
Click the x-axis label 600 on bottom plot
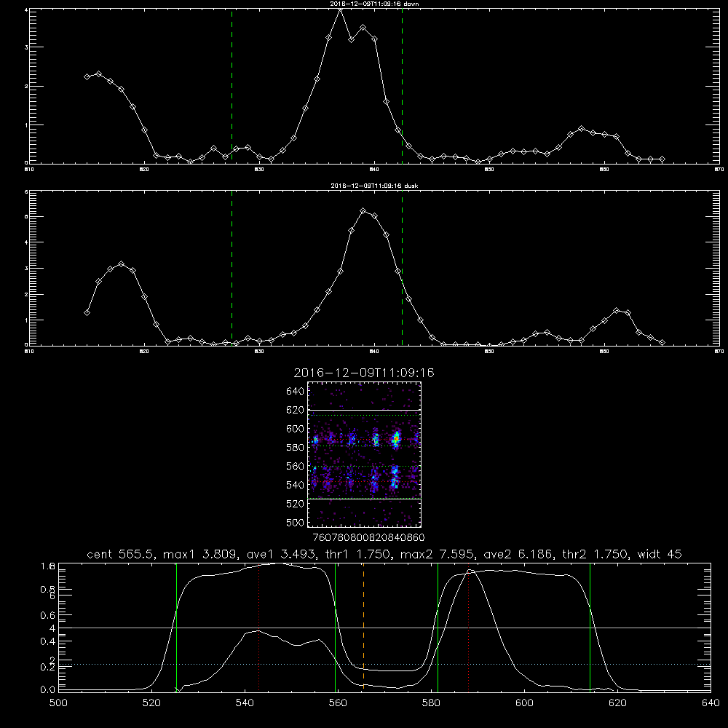tap(525, 703)
